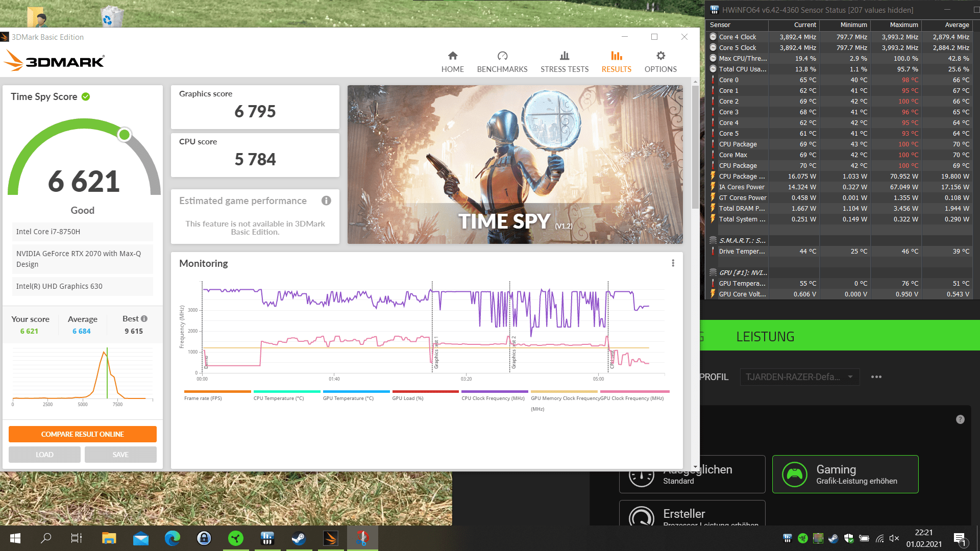
Task: Open the notification center icon
Action: (x=960, y=539)
